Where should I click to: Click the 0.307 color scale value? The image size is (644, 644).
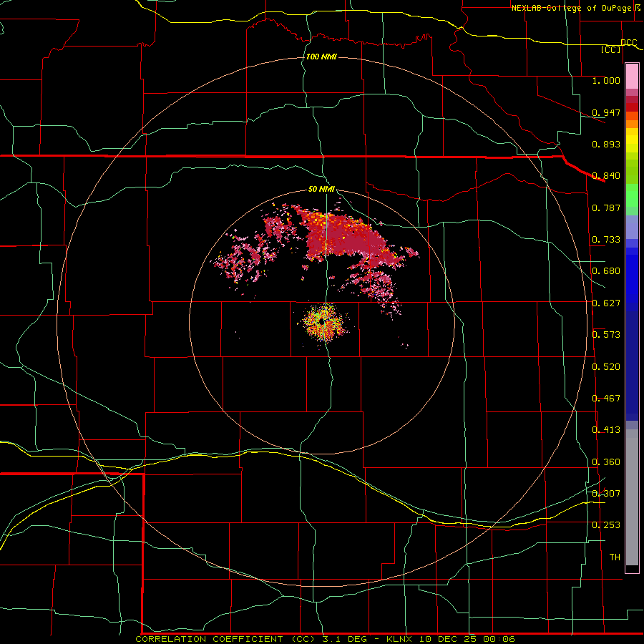point(606,494)
